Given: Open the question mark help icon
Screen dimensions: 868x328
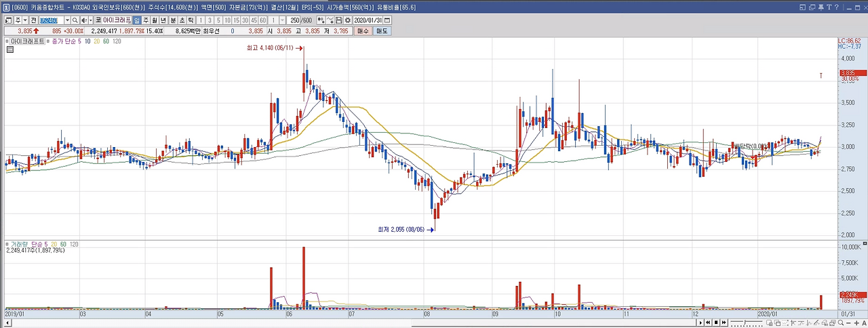Looking at the screenshot, I should 837,7.
